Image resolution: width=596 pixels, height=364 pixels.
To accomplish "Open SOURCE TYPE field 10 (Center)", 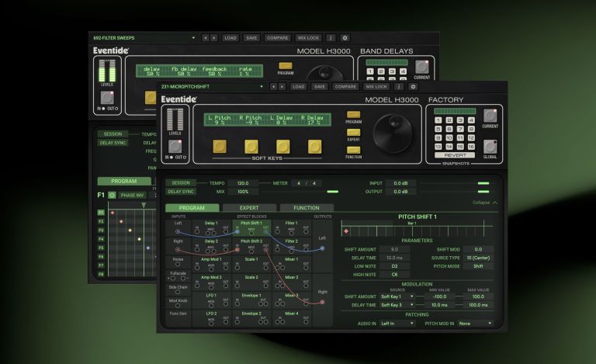I will click(x=478, y=258).
